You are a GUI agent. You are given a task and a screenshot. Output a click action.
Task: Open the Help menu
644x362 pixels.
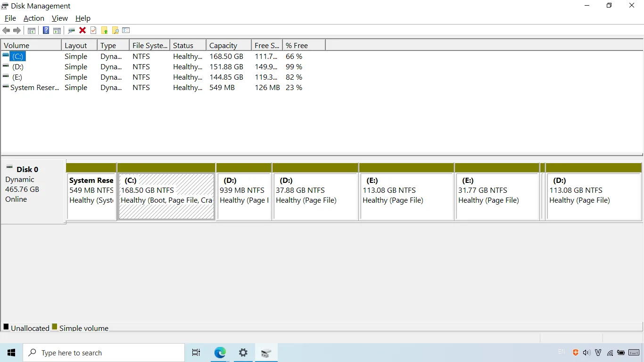pos(83,18)
